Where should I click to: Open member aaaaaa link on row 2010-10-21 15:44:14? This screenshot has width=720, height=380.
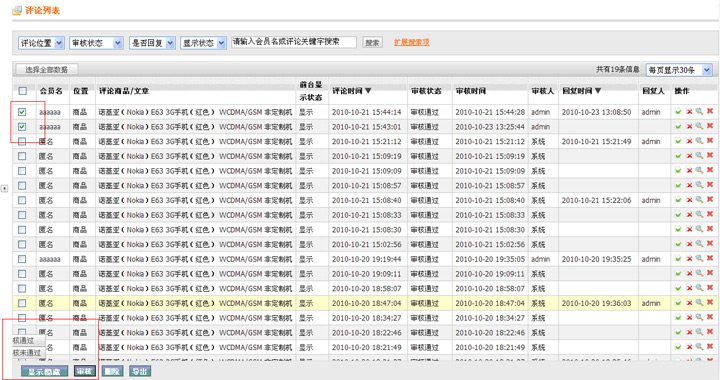pos(50,112)
